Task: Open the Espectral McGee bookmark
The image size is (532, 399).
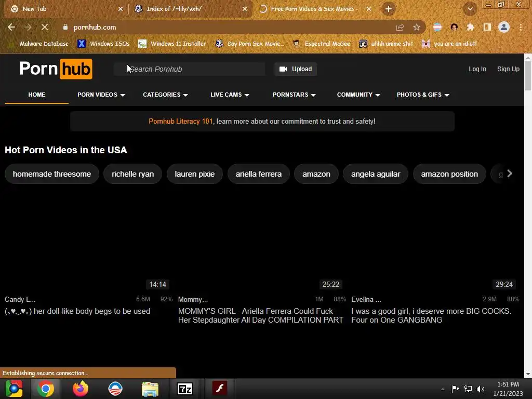Action: [x=322, y=44]
